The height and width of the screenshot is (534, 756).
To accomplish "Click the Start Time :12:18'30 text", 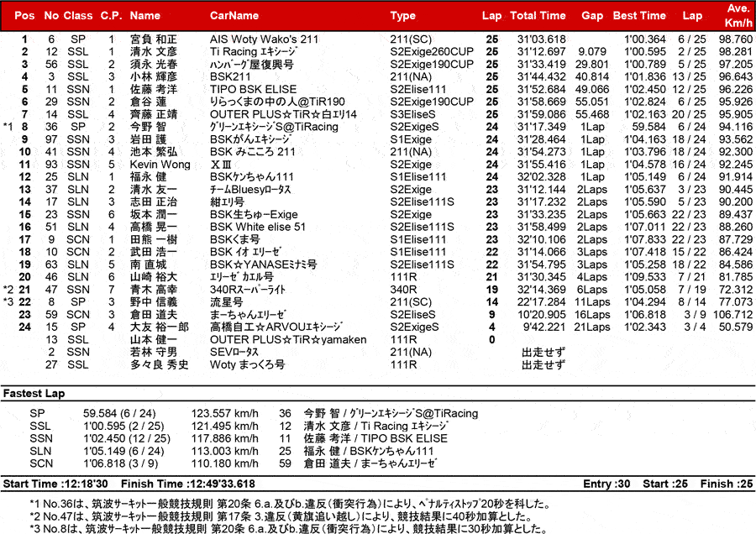I will 55,484.
